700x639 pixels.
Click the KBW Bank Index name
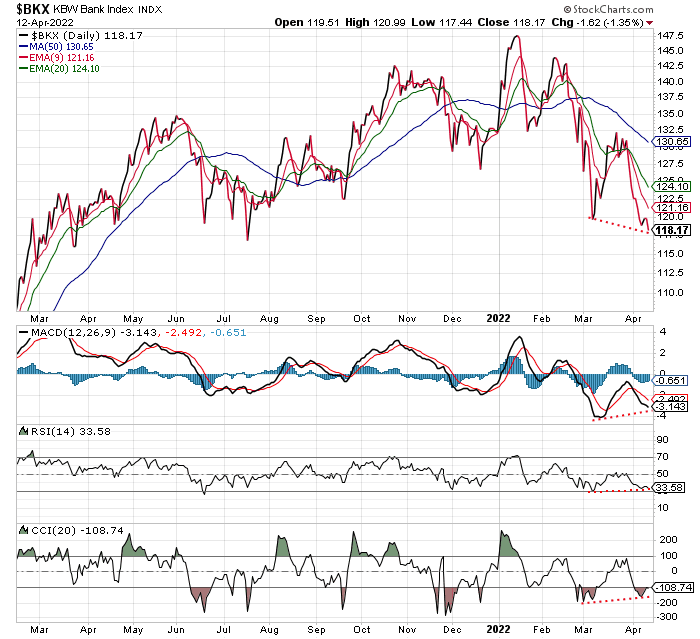pos(94,9)
